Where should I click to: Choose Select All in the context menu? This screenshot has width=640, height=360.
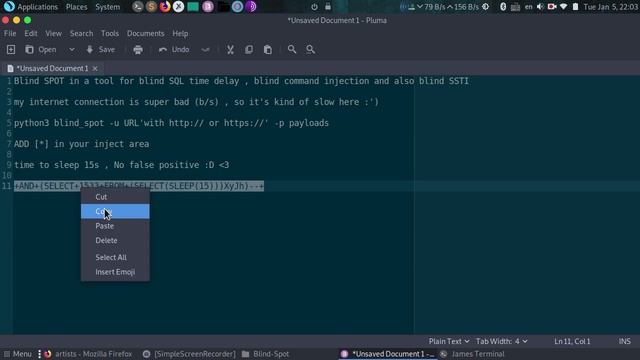coord(115,257)
